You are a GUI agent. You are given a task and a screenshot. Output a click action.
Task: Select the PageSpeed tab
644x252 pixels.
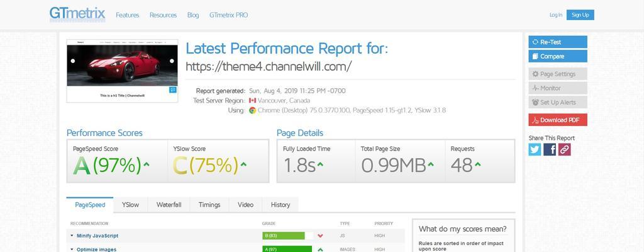90,205
